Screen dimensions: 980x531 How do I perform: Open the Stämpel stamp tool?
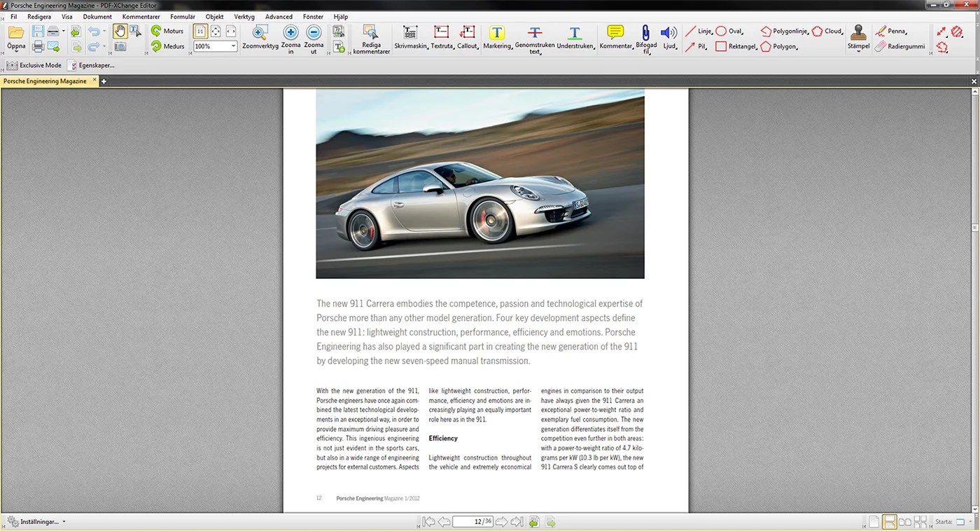(858, 38)
